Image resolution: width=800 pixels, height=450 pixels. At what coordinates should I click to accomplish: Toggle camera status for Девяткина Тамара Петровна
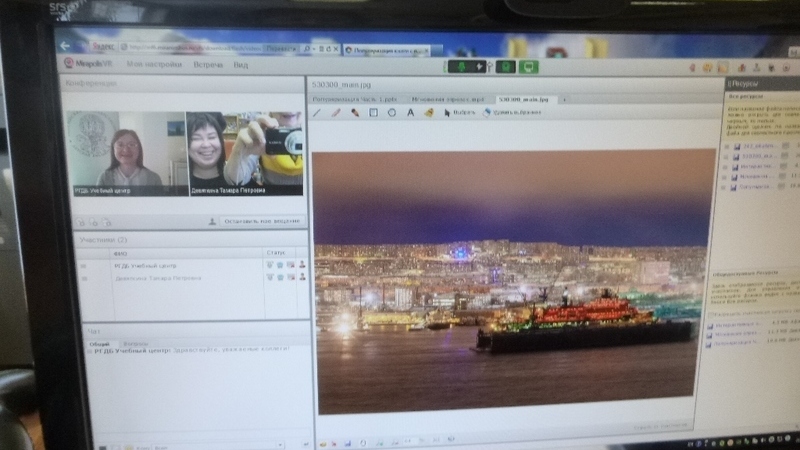coord(280,279)
